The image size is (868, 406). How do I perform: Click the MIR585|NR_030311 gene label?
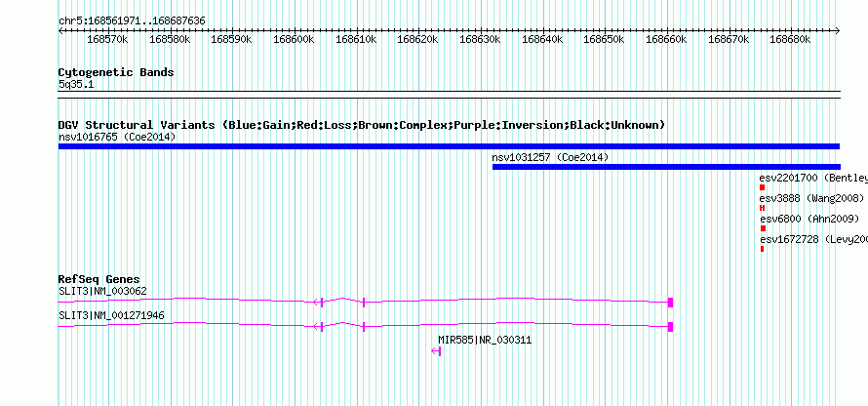pos(485,340)
